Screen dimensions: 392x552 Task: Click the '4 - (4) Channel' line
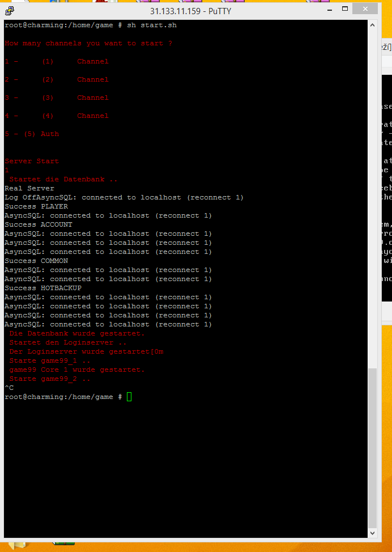(x=57, y=116)
